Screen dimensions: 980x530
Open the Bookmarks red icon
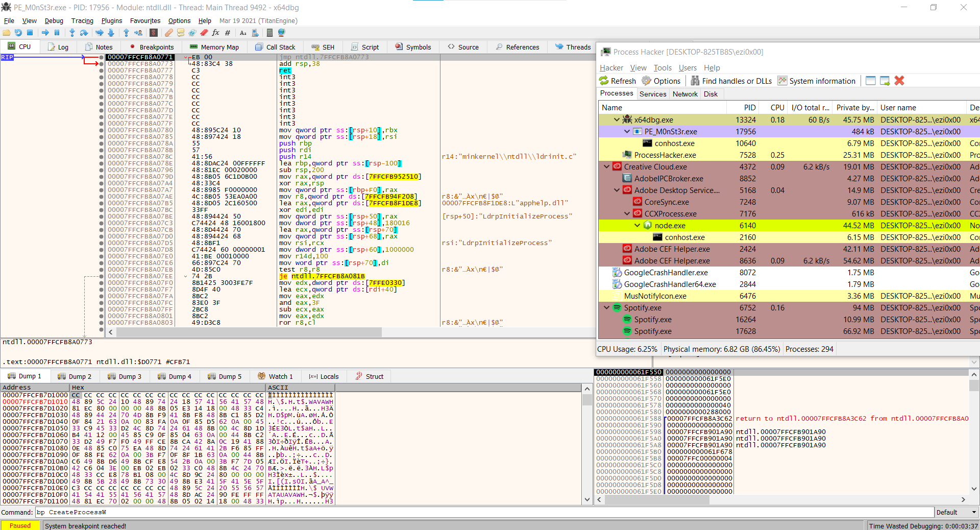coord(204,33)
